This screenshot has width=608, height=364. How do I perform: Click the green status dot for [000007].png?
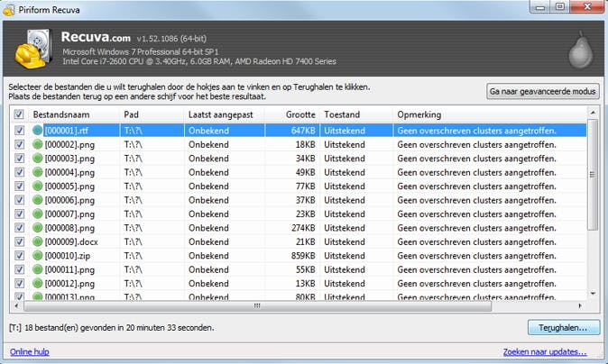38,214
